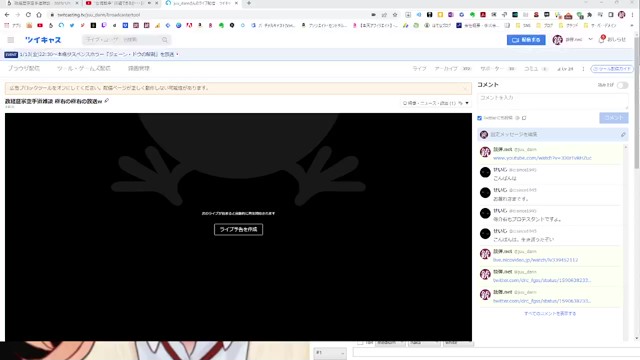
Task: Open the Chrome profile avatar
Action: tap(622, 15)
